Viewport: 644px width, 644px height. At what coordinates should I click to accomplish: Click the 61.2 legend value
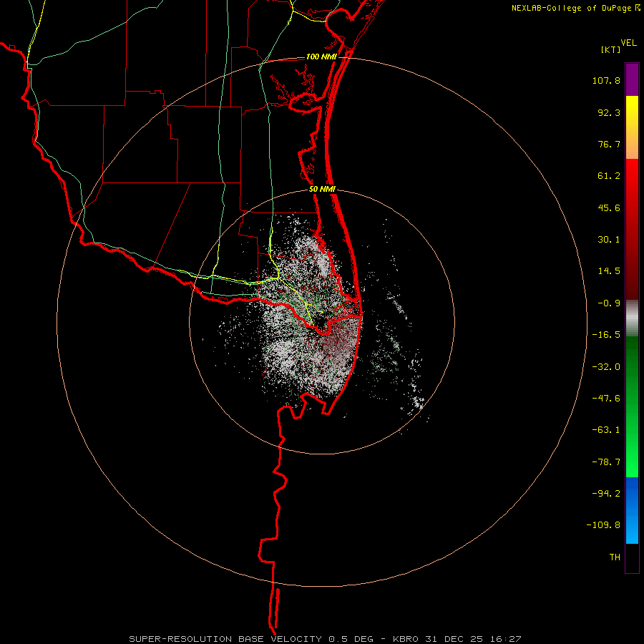[609, 176]
